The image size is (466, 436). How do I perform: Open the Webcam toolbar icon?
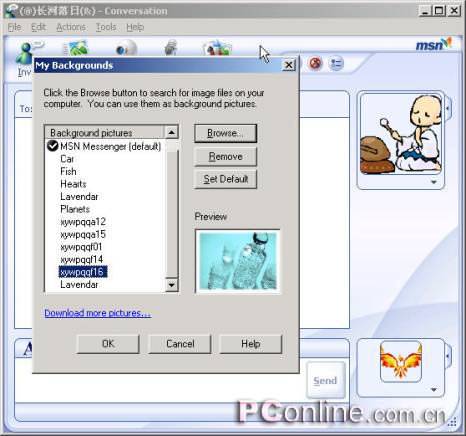pyautogui.click(x=126, y=49)
